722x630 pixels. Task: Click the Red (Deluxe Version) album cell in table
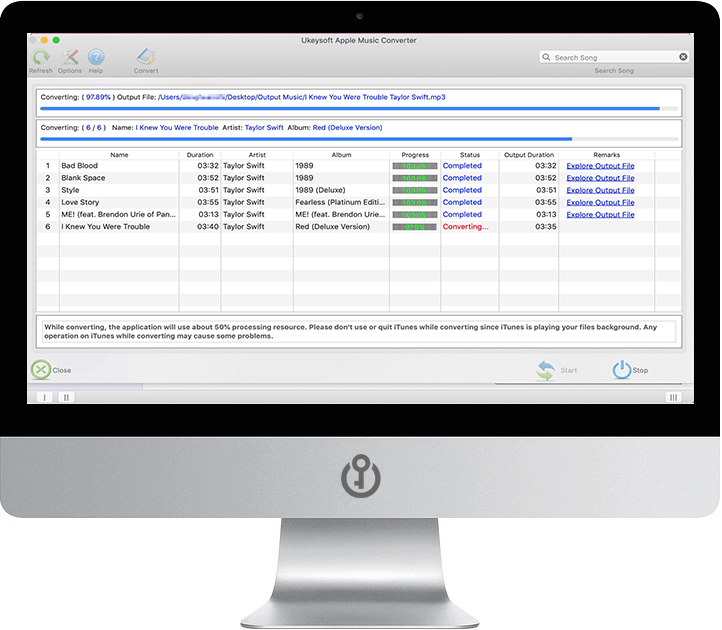tap(332, 227)
